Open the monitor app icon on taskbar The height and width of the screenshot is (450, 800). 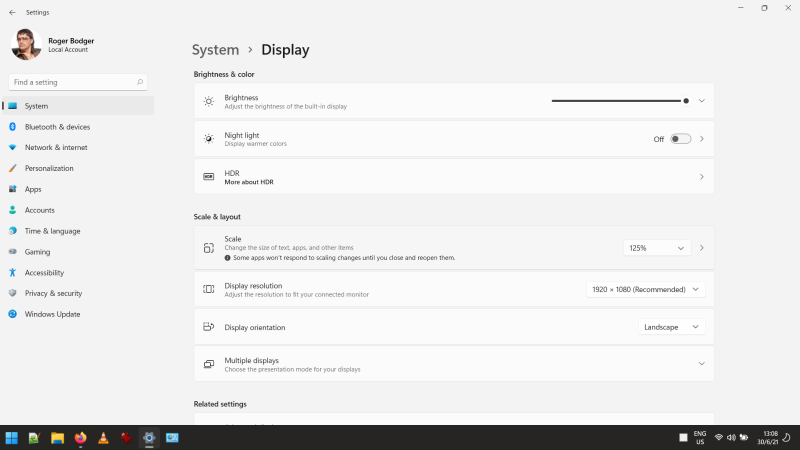tap(172, 438)
